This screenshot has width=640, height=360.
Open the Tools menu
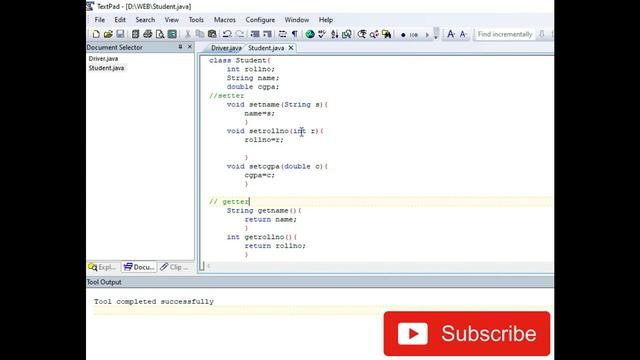(x=196, y=20)
